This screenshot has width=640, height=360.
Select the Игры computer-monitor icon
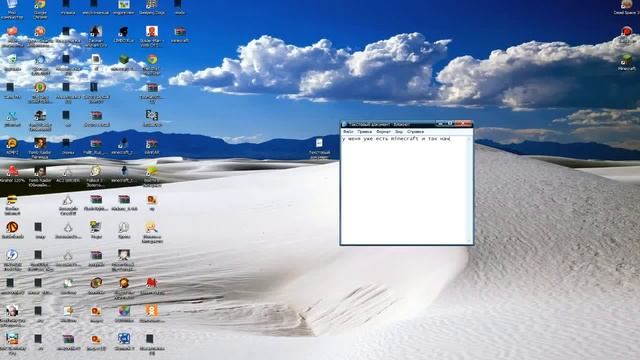click(x=96, y=227)
